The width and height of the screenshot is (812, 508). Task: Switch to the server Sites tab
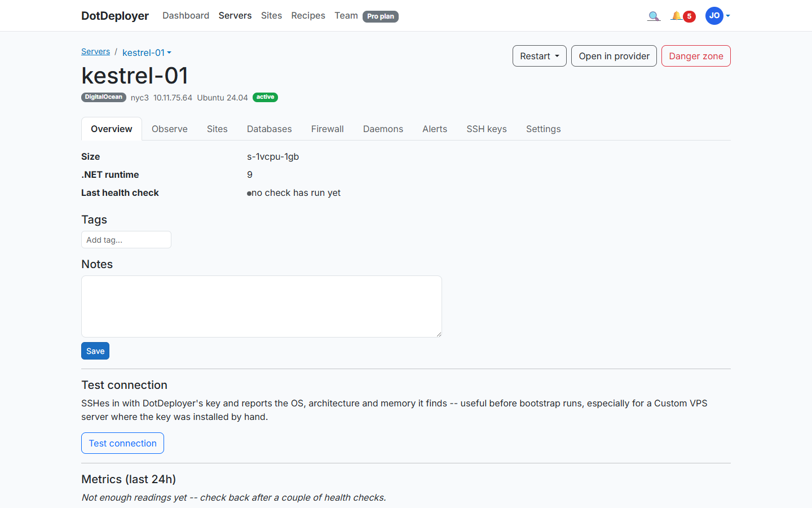[217, 129]
